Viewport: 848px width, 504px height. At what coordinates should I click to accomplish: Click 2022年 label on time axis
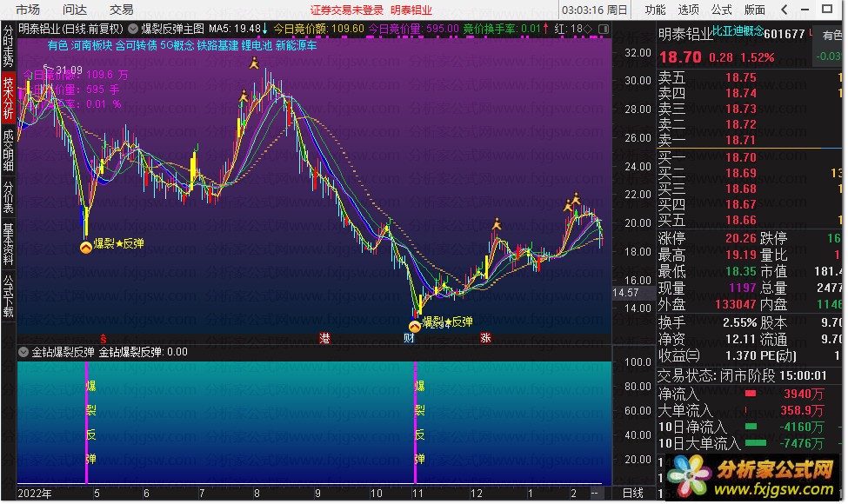coord(35,494)
